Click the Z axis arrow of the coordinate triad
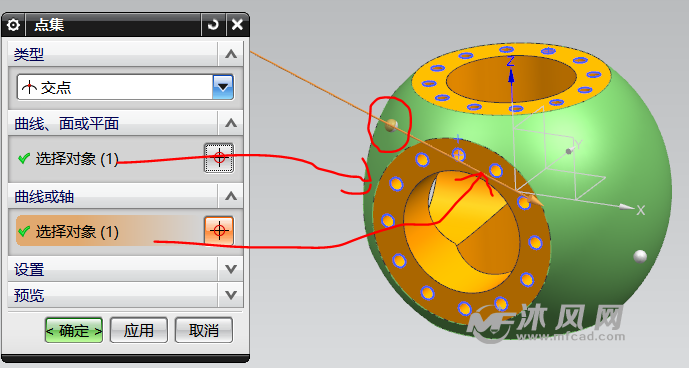This screenshot has width=689, height=368. point(511,77)
